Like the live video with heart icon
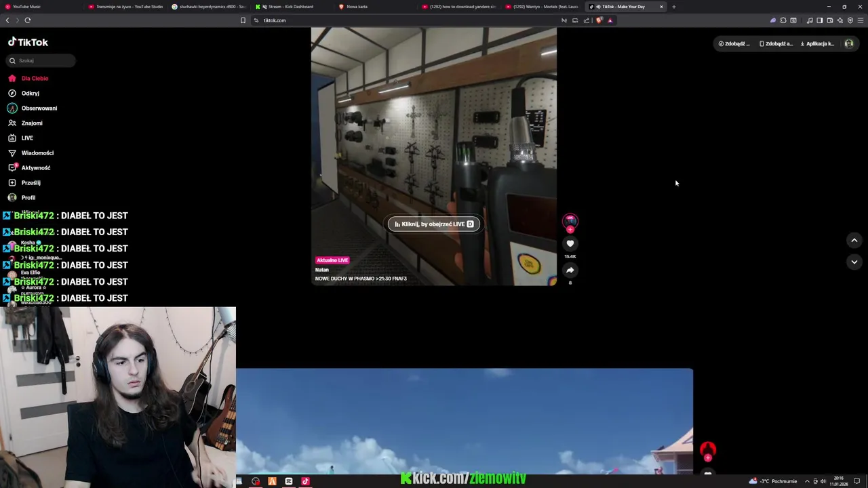Viewport: 868px width, 488px height. [570, 243]
